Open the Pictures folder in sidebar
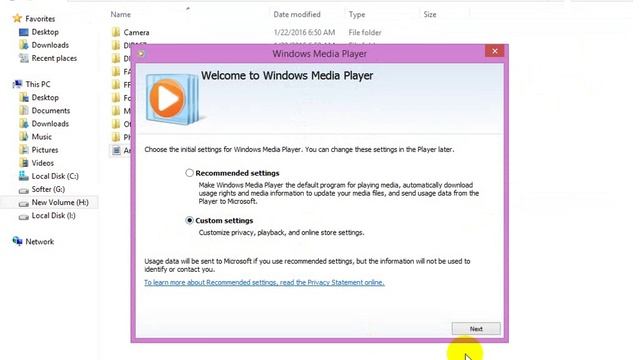 (45, 150)
